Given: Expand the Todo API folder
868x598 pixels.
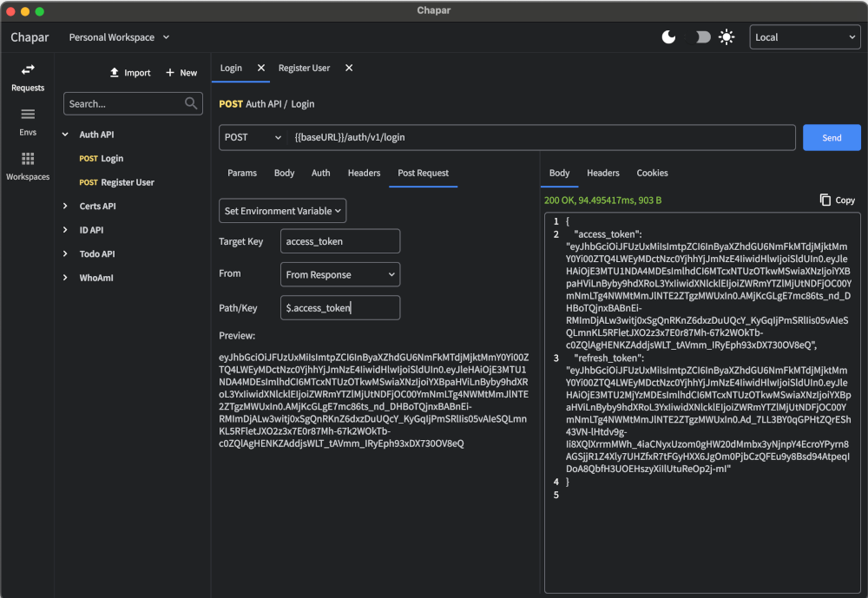Looking at the screenshot, I should tap(65, 253).
